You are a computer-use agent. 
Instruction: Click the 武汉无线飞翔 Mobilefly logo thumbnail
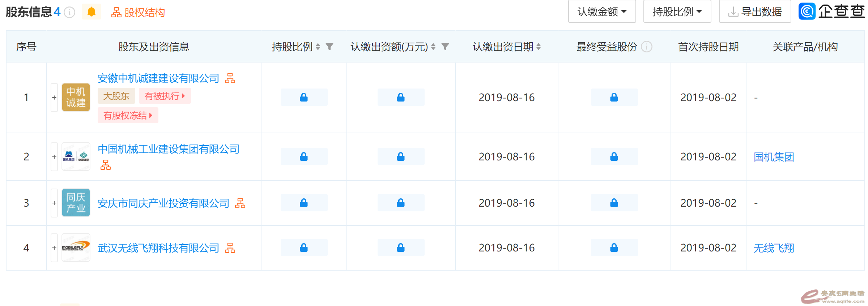pos(76,248)
